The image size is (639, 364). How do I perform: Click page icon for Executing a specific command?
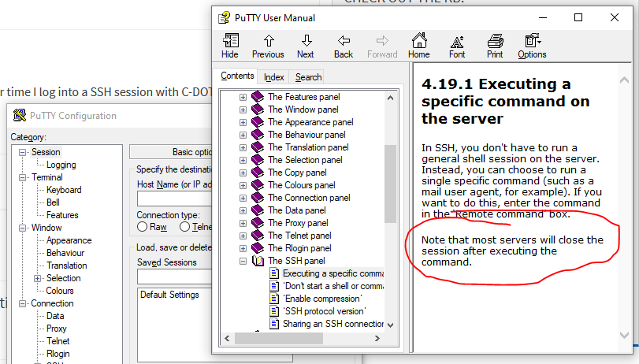coord(274,273)
